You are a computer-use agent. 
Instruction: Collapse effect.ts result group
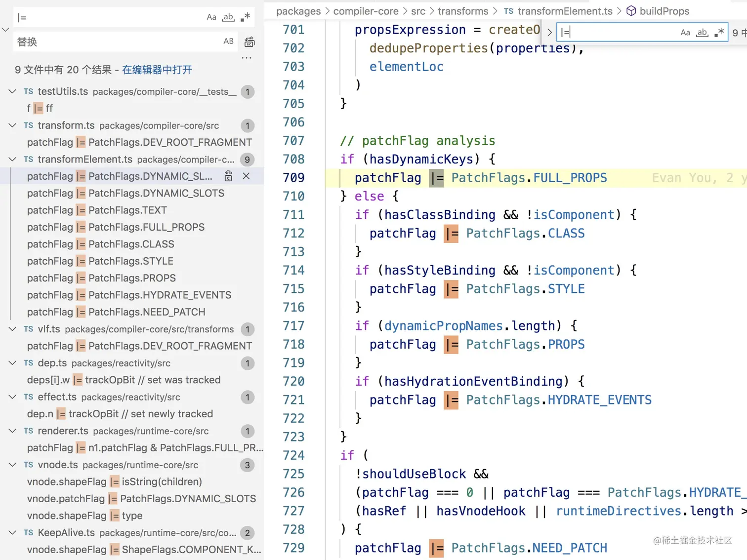coord(12,397)
